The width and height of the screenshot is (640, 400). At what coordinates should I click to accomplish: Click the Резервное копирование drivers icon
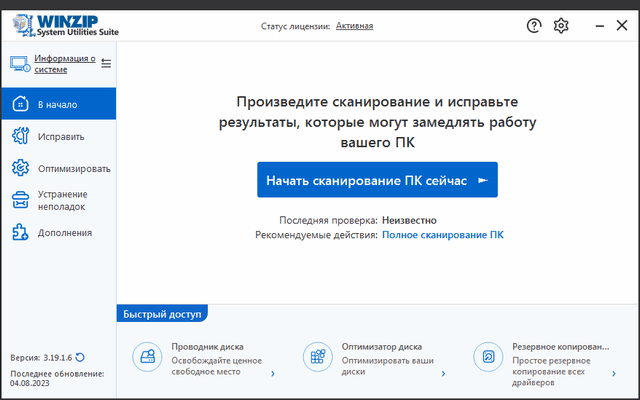488,355
